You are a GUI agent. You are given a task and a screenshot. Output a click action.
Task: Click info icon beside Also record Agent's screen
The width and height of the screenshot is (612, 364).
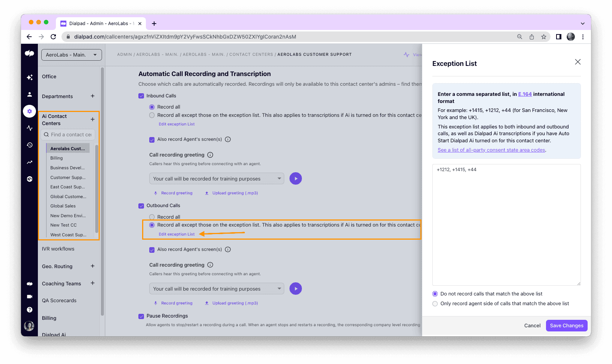[x=228, y=139]
